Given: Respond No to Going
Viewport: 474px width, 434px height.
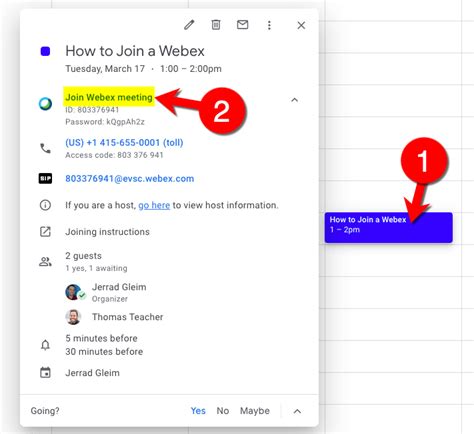Looking at the screenshot, I should point(223,411).
